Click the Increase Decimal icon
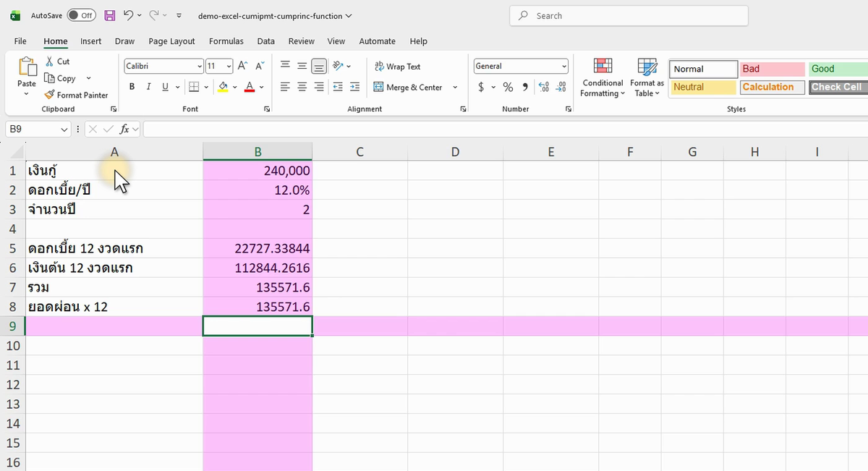This screenshot has height=471, width=868. pos(544,87)
